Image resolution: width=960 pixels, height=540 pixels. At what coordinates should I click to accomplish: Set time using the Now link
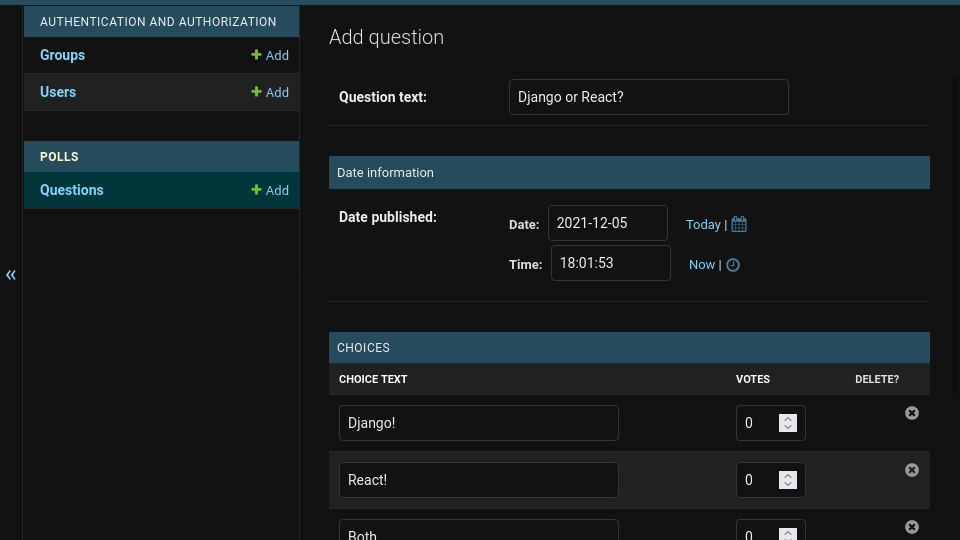click(702, 265)
